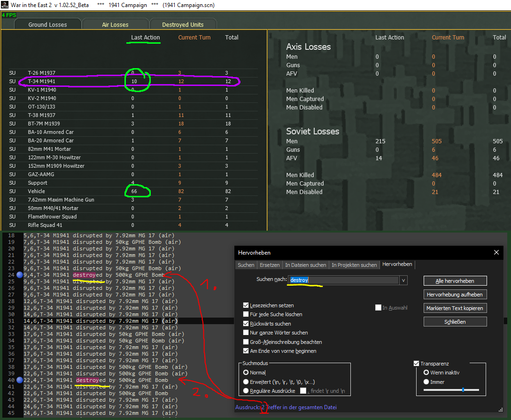Set transparency mode to Immer
The image size is (511, 420).
coord(426,381)
